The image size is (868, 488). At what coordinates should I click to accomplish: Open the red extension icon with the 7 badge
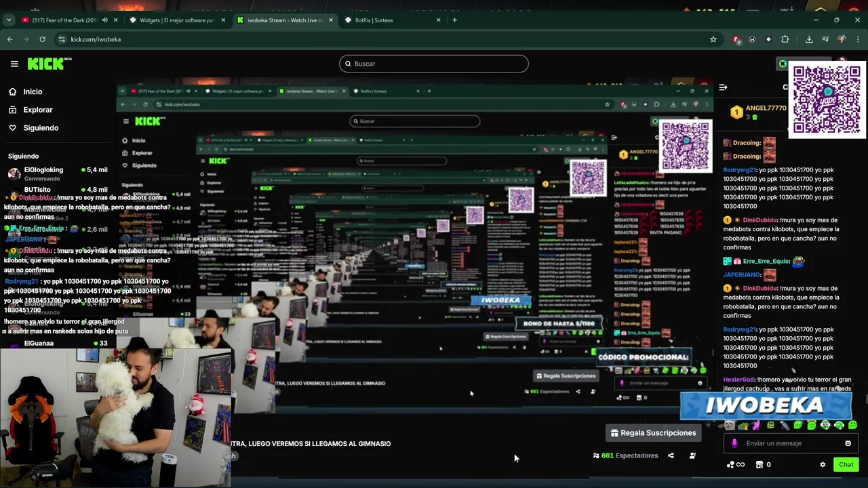point(737,39)
